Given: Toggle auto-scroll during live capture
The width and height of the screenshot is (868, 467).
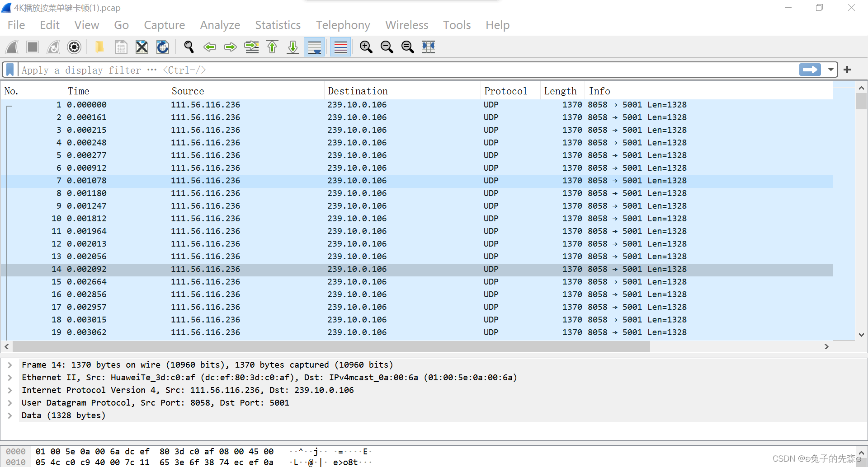Looking at the screenshot, I should tap(315, 47).
